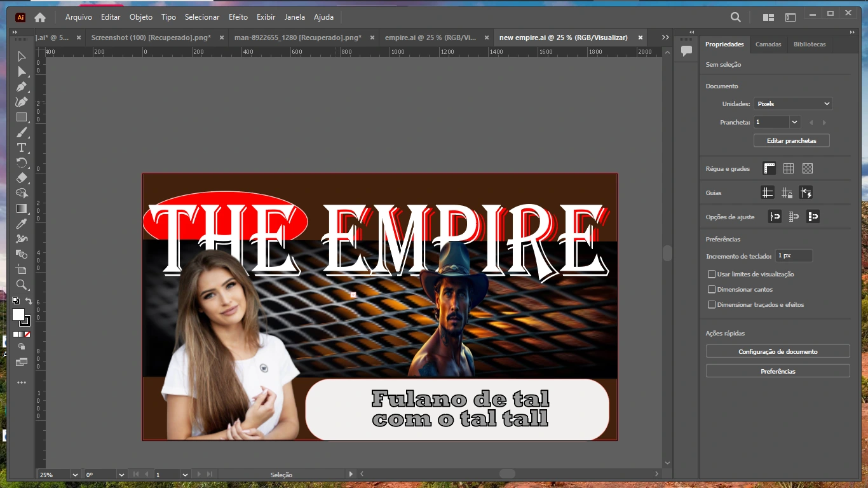Pick the Eraser tool
This screenshot has height=488, width=868.
coord(22,178)
